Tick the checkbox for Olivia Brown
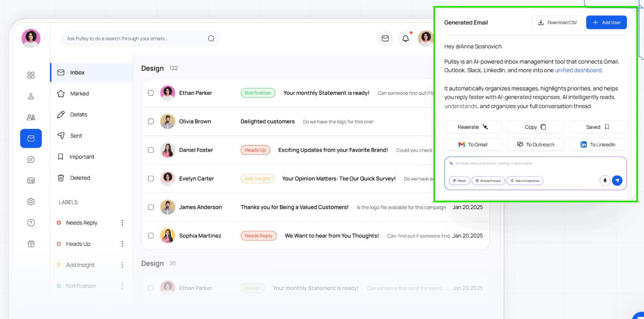Viewport: 644px width, 319px height. point(151,121)
